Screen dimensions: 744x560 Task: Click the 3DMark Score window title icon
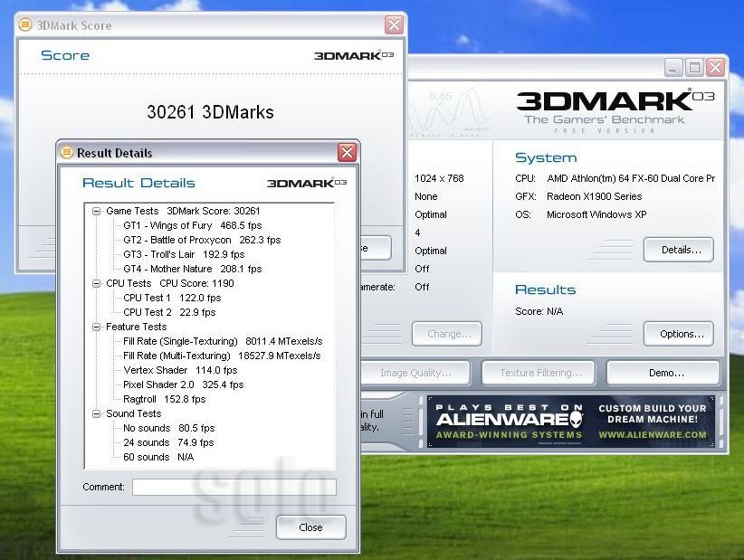[25, 24]
